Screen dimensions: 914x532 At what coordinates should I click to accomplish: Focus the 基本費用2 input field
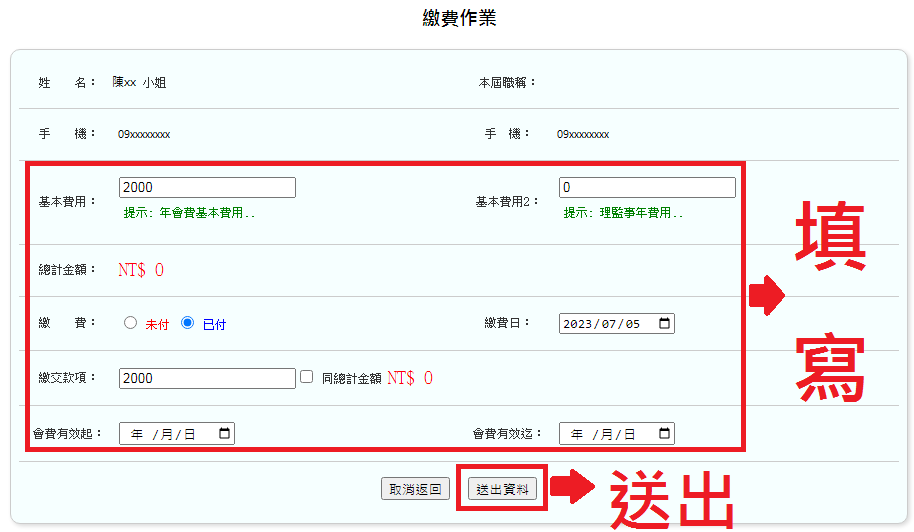[x=647, y=187]
